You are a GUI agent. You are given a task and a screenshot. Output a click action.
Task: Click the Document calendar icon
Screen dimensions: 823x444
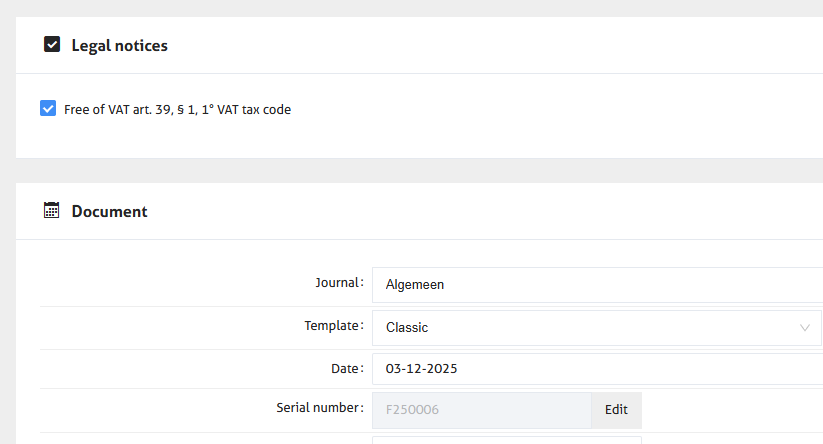coord(52,211)
